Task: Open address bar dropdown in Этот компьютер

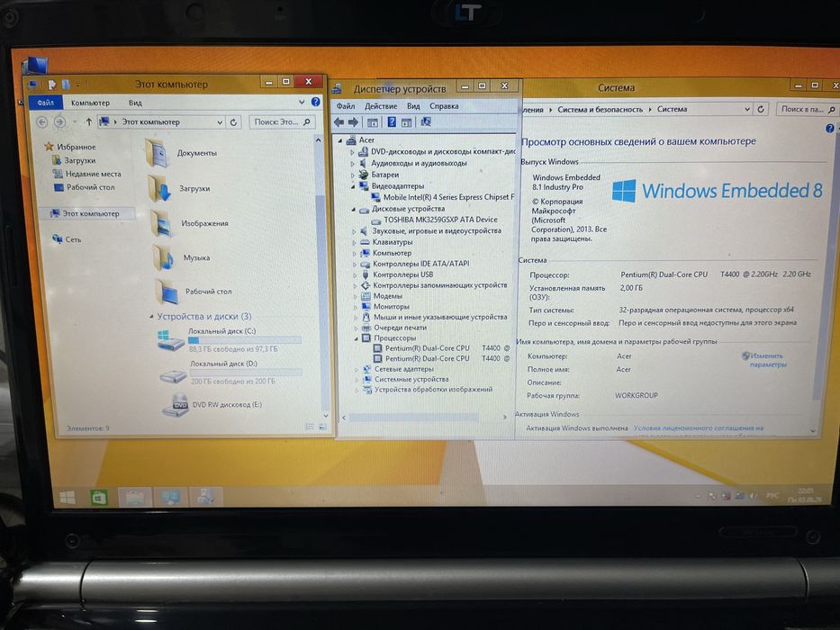Action: tap(220, 122)
